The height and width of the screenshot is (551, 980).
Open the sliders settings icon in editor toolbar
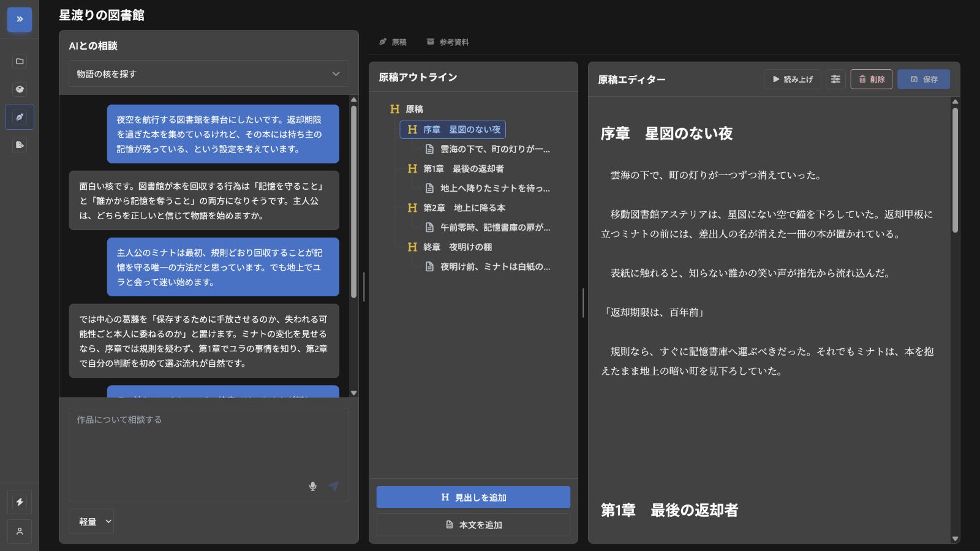[x=835, y=79]
